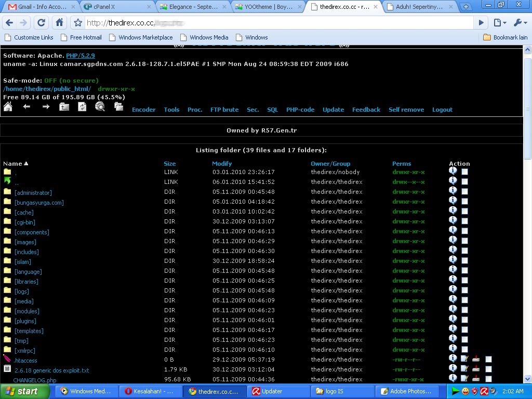532x399 pixels.
Task: Click the Self remove link
Action: [406, 110]
